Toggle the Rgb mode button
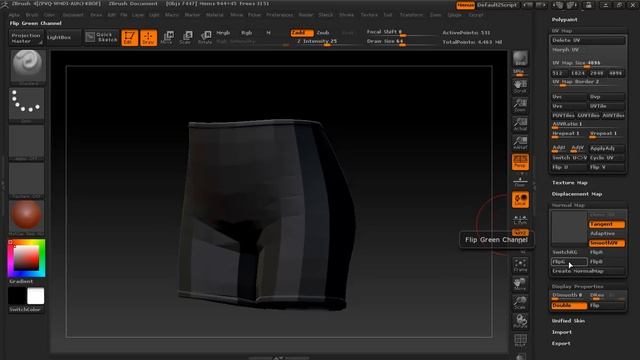The height and width of the screenshot is (360, 640). [247, 33]
